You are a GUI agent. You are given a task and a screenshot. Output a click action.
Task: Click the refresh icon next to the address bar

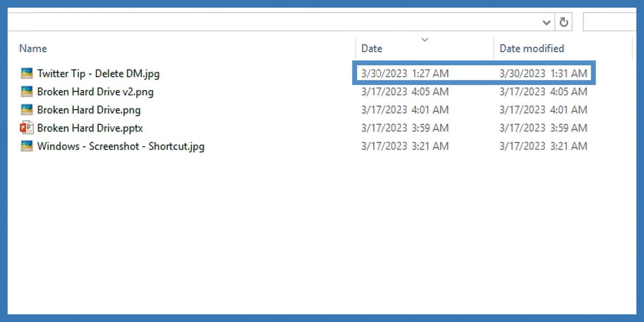point(563,22)
